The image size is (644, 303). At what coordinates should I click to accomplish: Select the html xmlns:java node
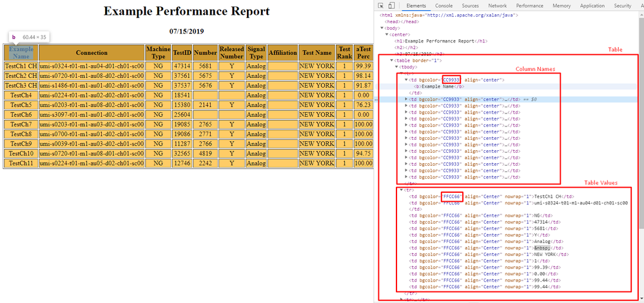(449, 15)
